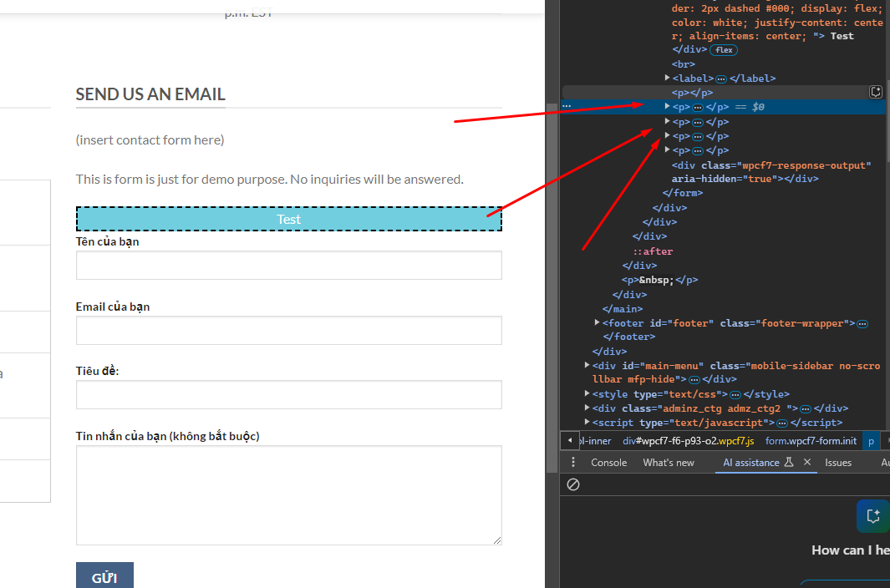This screenshot has width=890, height=588.
Task: Select the ::after pseudo-element row
Action: click(x=653, y=251)
